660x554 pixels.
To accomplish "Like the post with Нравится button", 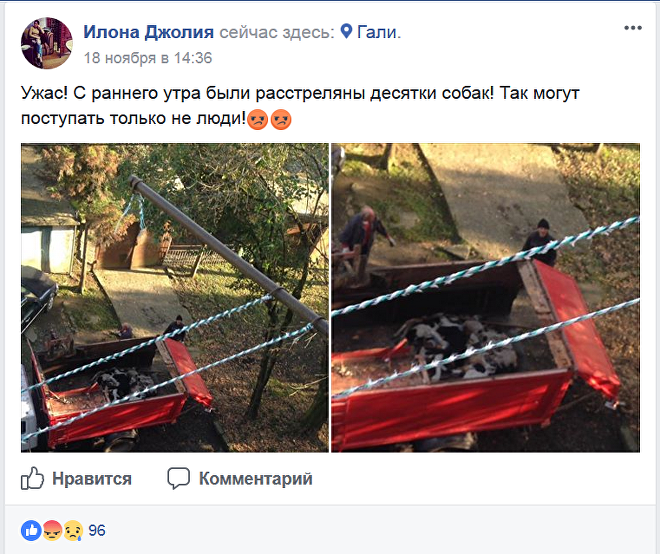I will point(77,479).
